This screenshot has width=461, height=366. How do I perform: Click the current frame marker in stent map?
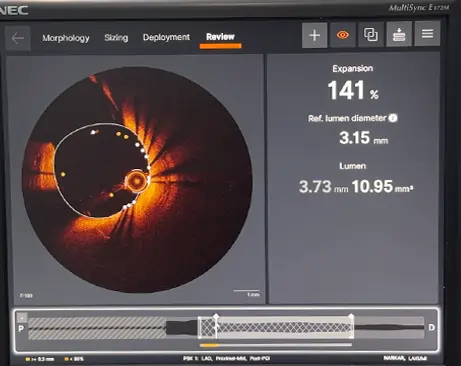point(216,326)
